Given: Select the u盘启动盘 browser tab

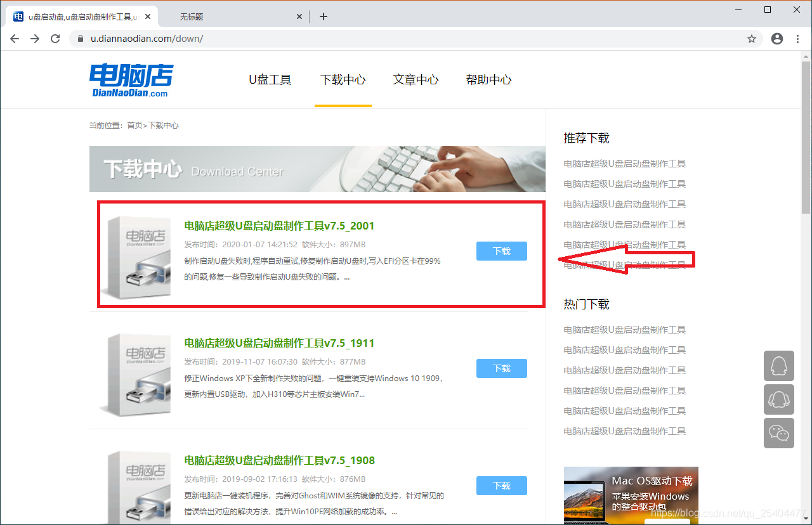Looking at the screenshot, I should click(81, 16).
